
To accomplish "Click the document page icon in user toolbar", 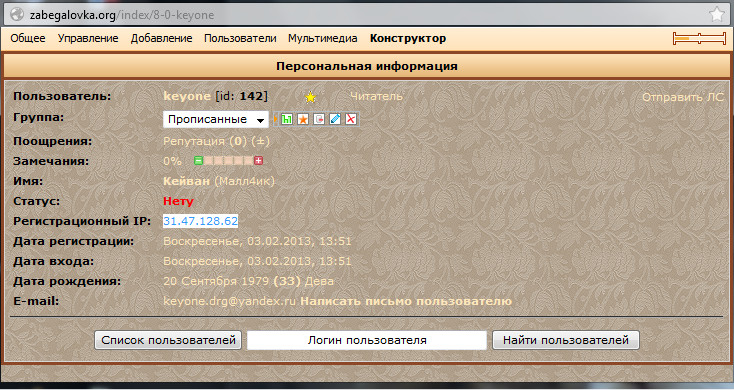I will (319, 119).
